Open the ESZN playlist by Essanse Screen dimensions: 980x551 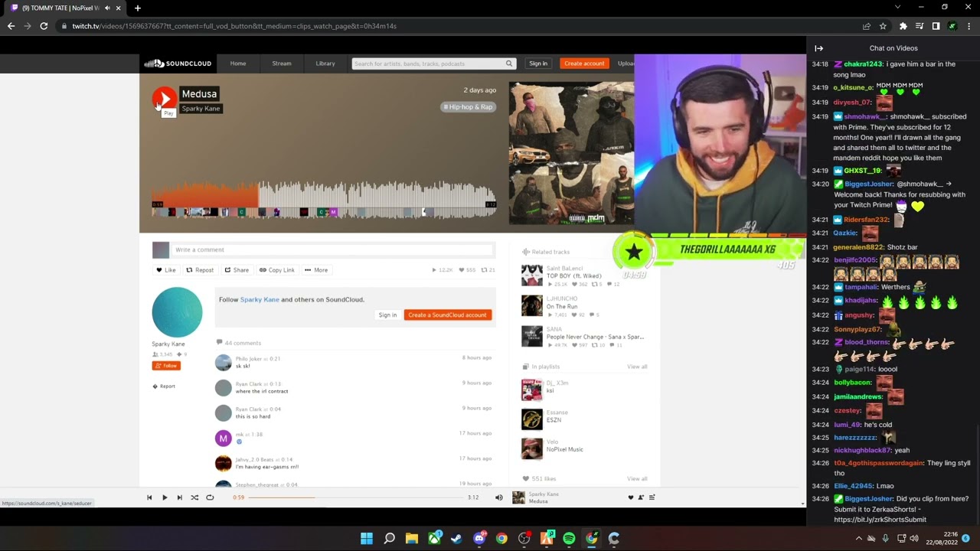[554, 420]
